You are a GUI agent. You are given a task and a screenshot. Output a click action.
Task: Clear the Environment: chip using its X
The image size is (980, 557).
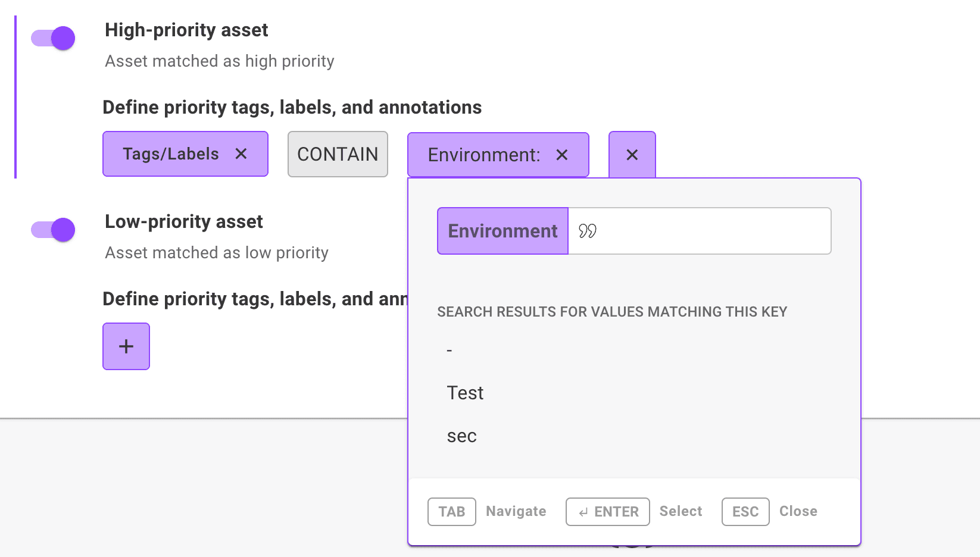click(561, 155)
